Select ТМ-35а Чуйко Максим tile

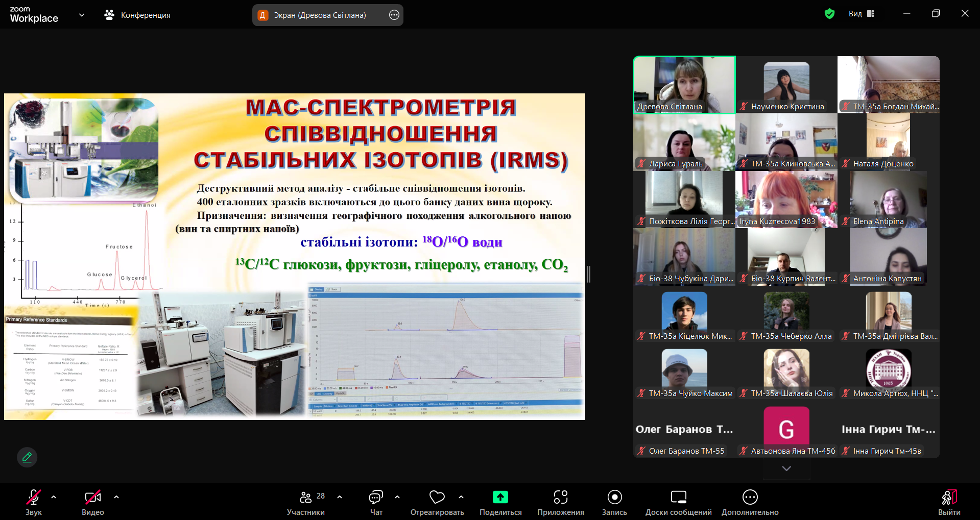[x=684, y=372]
